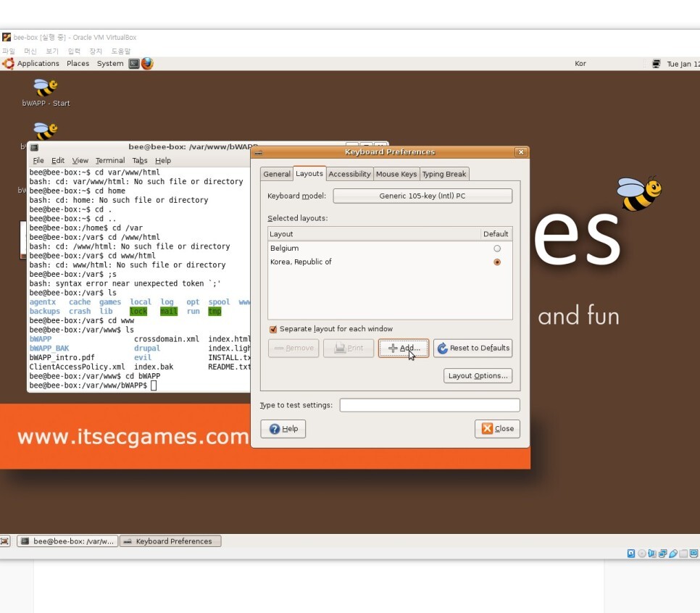Set Korea, Republic of as default layout
This screenshot has height=613, width=700.
[497, 262]
